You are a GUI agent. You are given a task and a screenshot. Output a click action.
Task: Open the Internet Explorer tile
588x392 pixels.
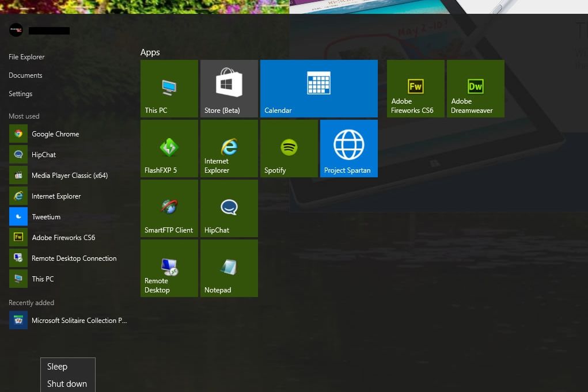tap(229, 149)
